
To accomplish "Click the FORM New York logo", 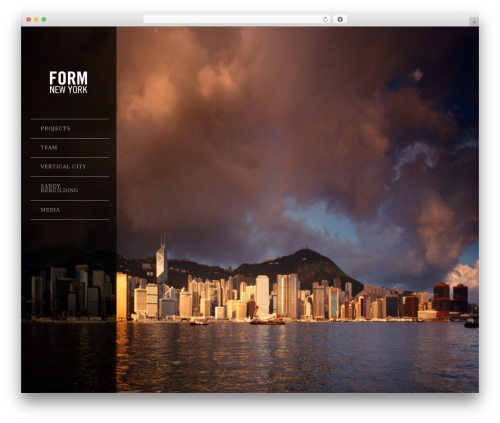I will [x=68, y=82].
